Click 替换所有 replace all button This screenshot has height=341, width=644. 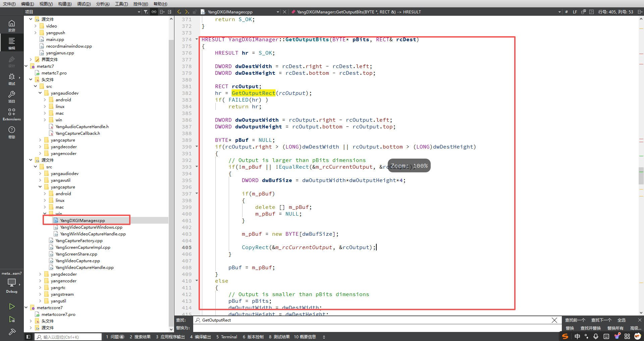[x=615, y=328]
